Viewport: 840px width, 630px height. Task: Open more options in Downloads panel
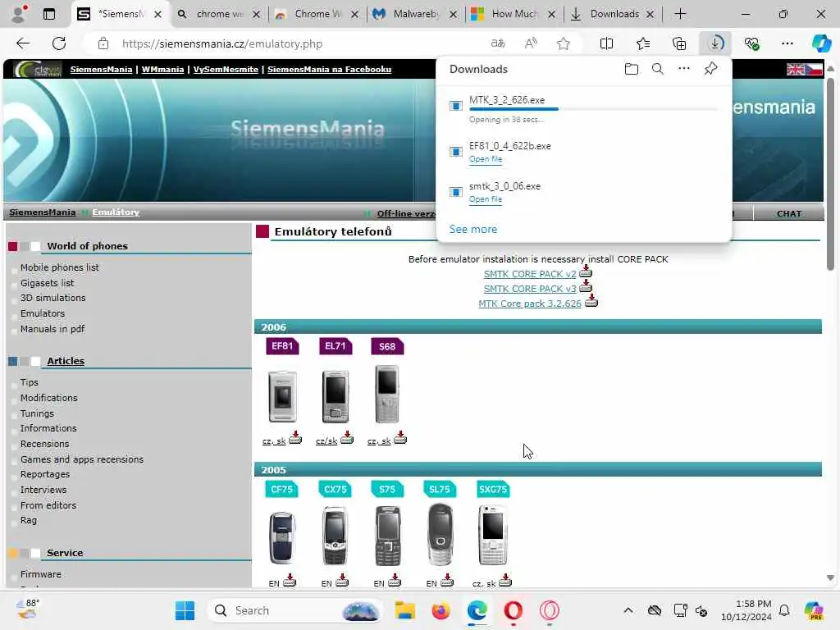tap(683, 69)
